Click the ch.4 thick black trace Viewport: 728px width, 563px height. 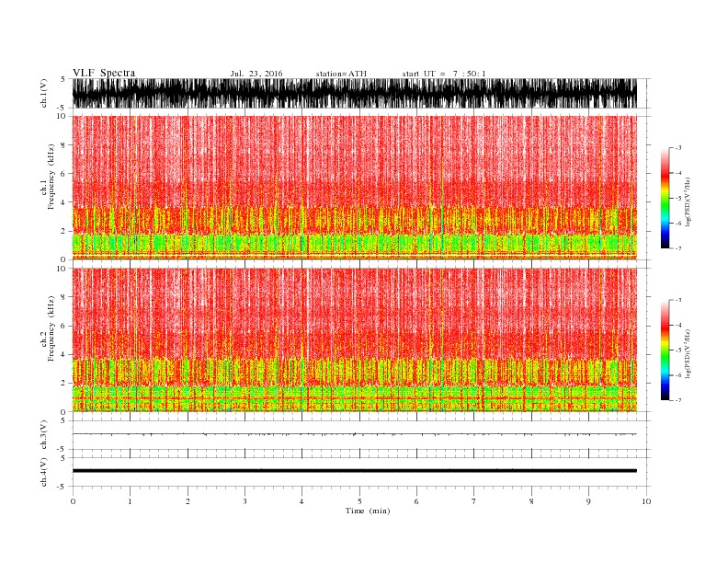[x=355, y=471]
